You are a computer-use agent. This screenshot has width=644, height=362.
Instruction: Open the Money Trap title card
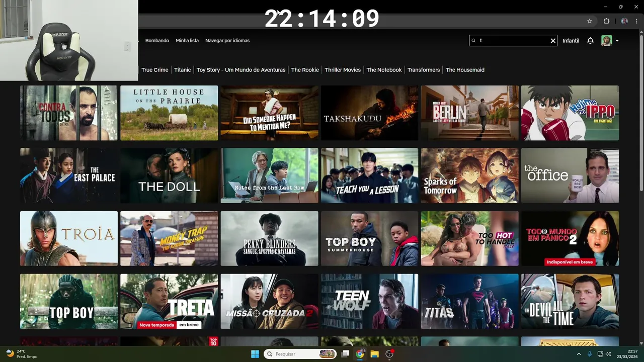pyautogui.click(x=169, y=238)
